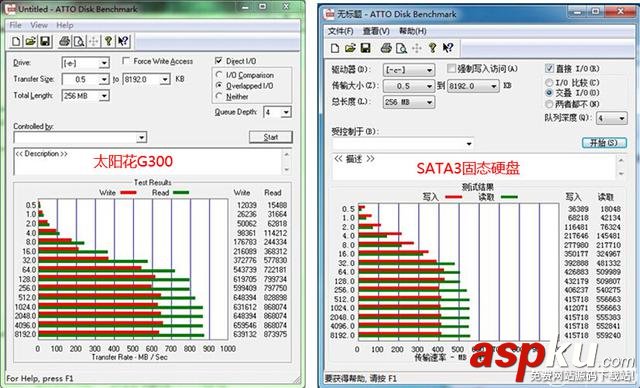Screen dimensions: 640x388
Task: Open 传输大小 0.5 dropdown
Action: click(x=409, y=86)
